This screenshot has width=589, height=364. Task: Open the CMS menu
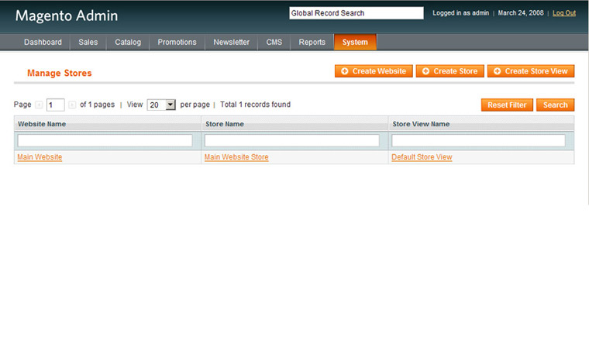274,42
